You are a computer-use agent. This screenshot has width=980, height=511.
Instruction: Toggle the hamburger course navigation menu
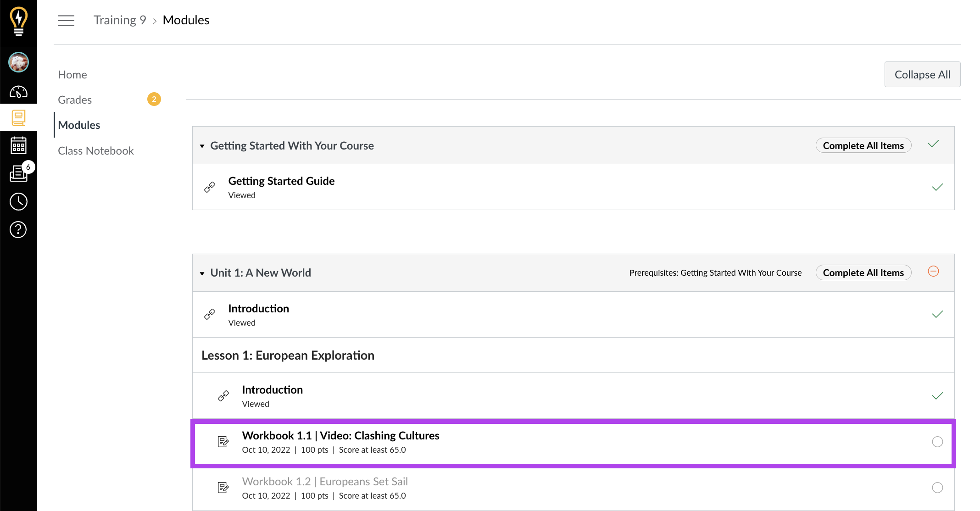[x=66, y=21]
